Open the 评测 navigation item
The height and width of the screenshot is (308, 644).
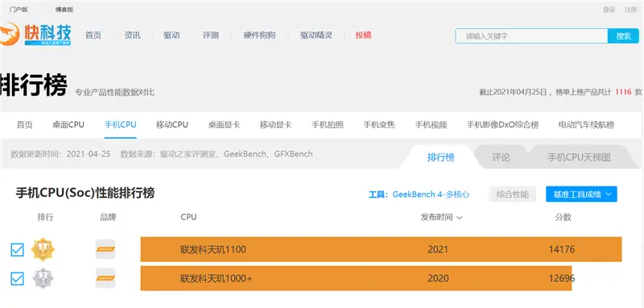(211, 35)
